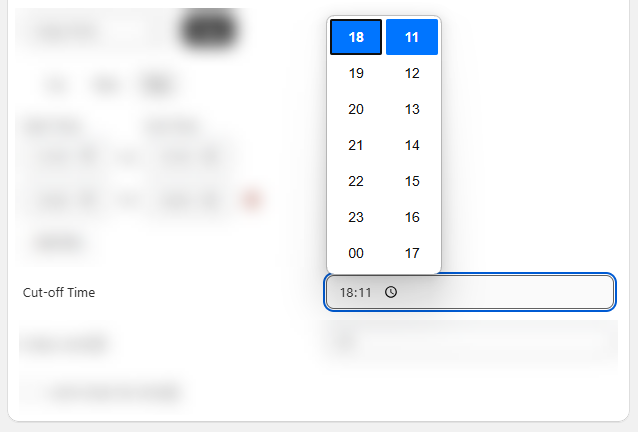
Task: Choose minute 12 from minute column
Action: pyautogui.click(x=412, y=73)
